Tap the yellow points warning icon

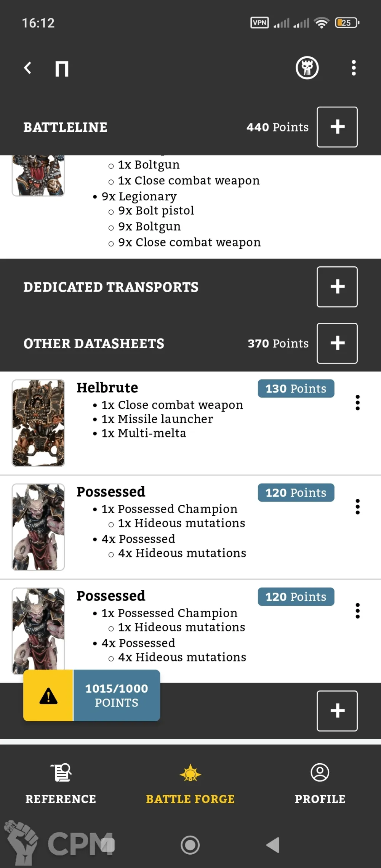pos(48,695)
